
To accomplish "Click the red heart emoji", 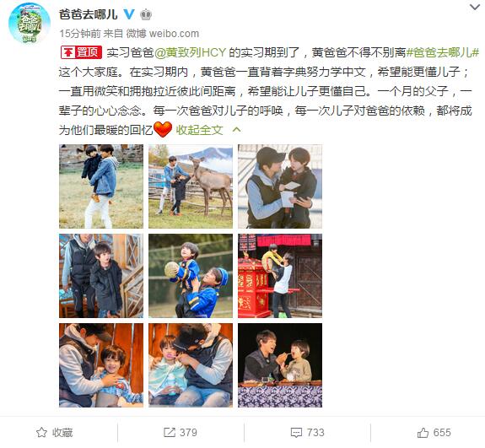I will (x=163, y=129).
